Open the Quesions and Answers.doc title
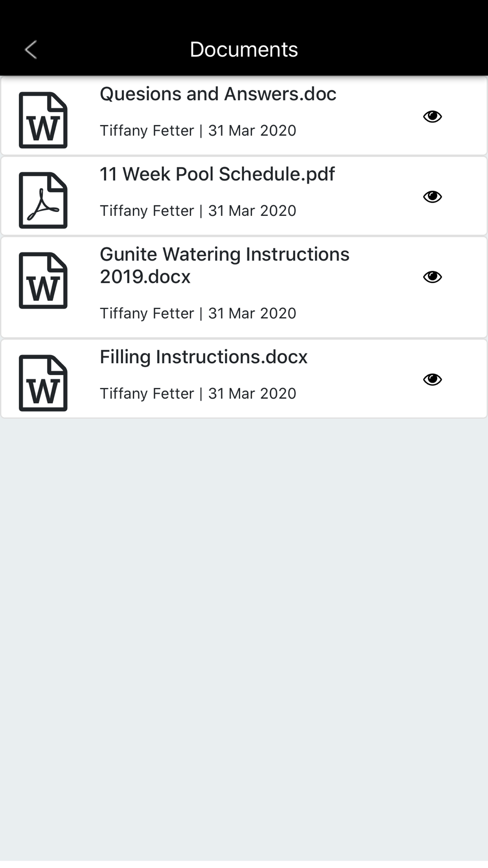This screenshot has height=868, width=488. 218,94
